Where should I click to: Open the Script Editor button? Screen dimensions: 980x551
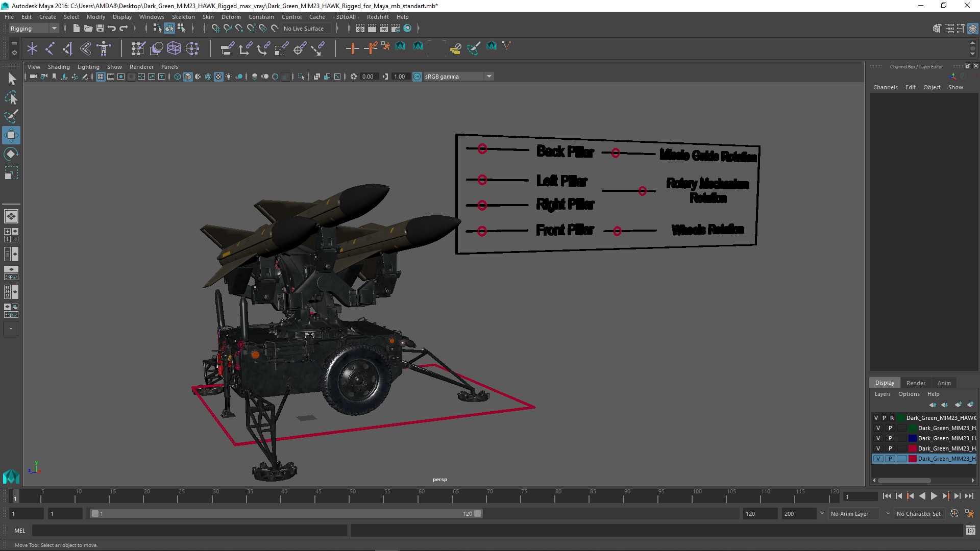pos(970,531)
